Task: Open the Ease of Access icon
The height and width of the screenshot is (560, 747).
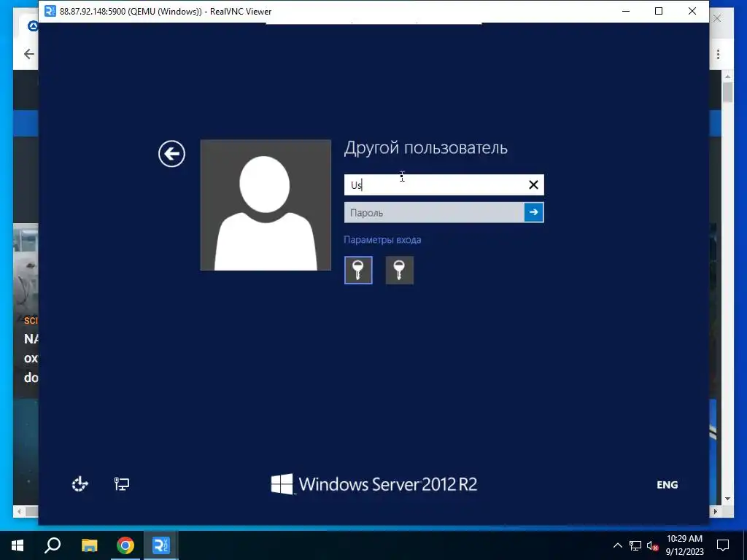Action: pyautogui.click(x=80, y=484)
